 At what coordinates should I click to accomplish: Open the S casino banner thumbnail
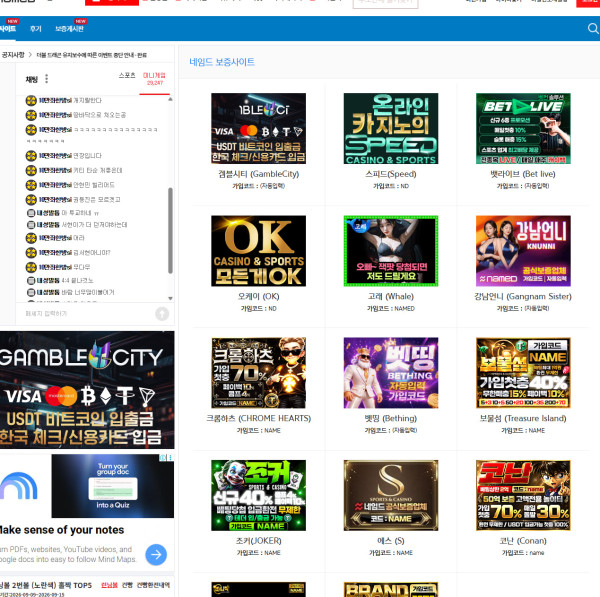(x=391, y=495)
